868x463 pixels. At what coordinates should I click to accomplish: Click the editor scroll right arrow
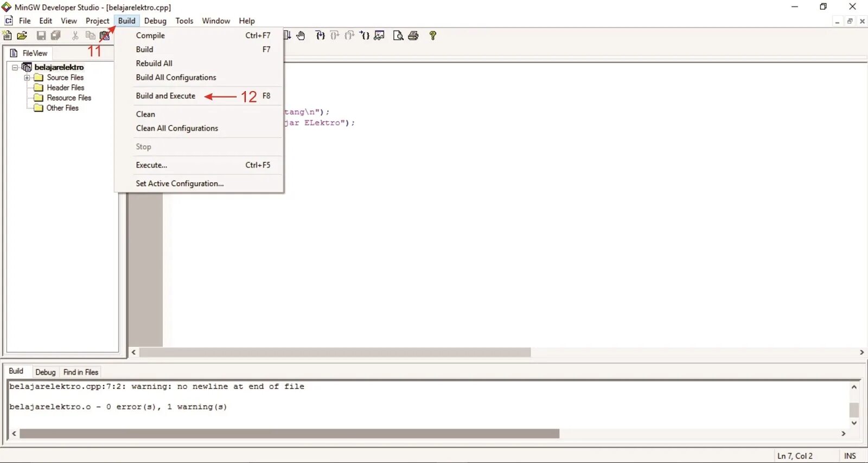tap(861, 352)
